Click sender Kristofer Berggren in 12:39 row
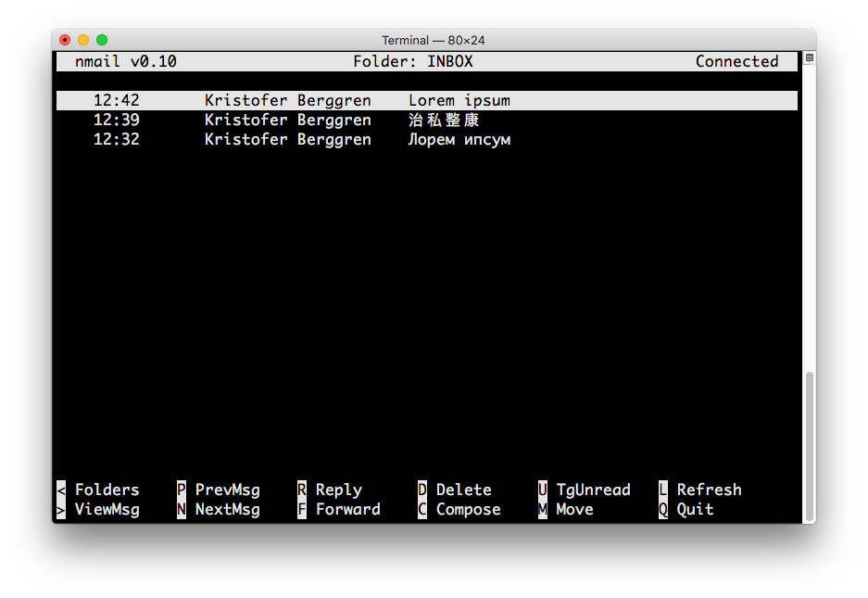The height and width of the screenshot is (598, 868). 288,120
